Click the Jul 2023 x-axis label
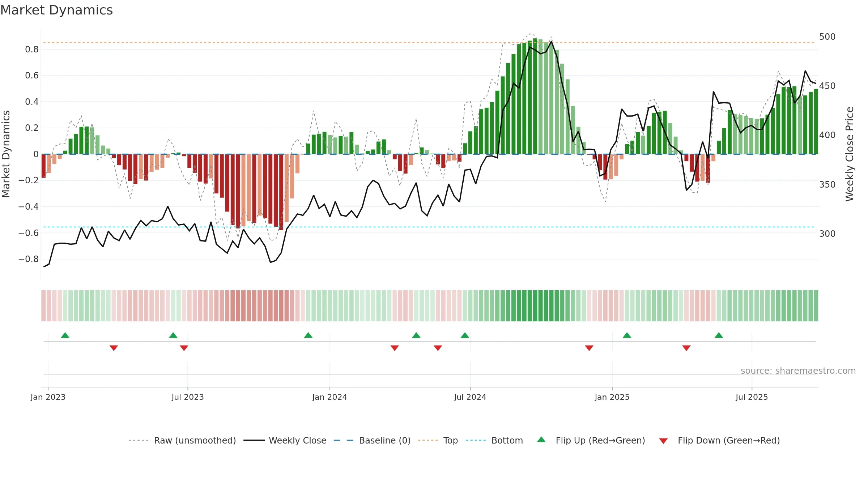 click(188, 397)
